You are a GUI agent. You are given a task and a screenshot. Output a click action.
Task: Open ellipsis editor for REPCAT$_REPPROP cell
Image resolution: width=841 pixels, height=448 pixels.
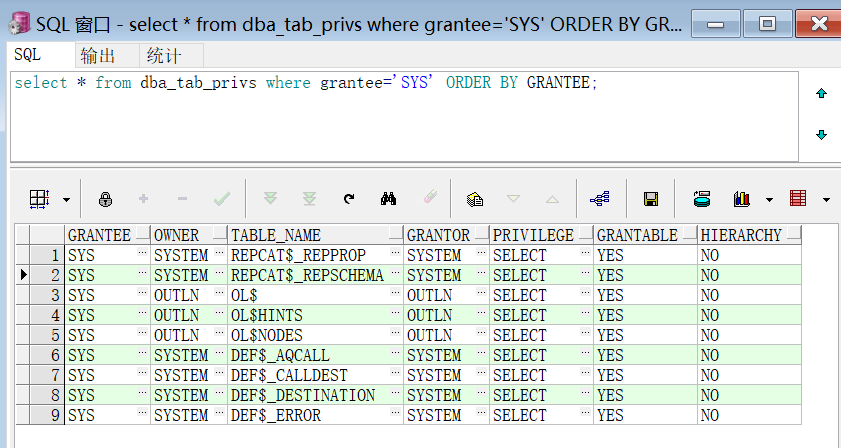[x=395, y=252]
